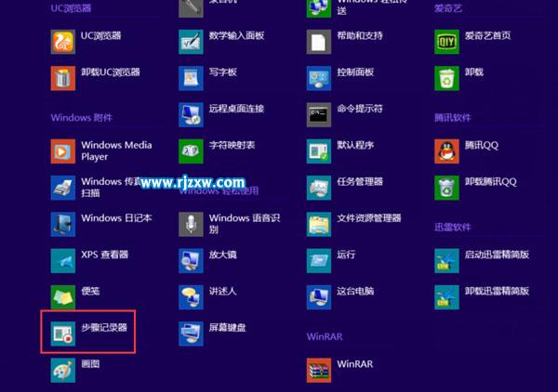
Task: Select the purple WinRAR group heading
Action: coord(325,336)
